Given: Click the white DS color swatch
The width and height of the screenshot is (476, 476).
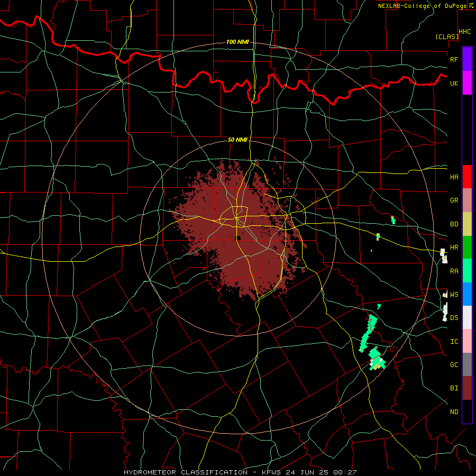Looking at the screenshot, I should coord(467,317).
